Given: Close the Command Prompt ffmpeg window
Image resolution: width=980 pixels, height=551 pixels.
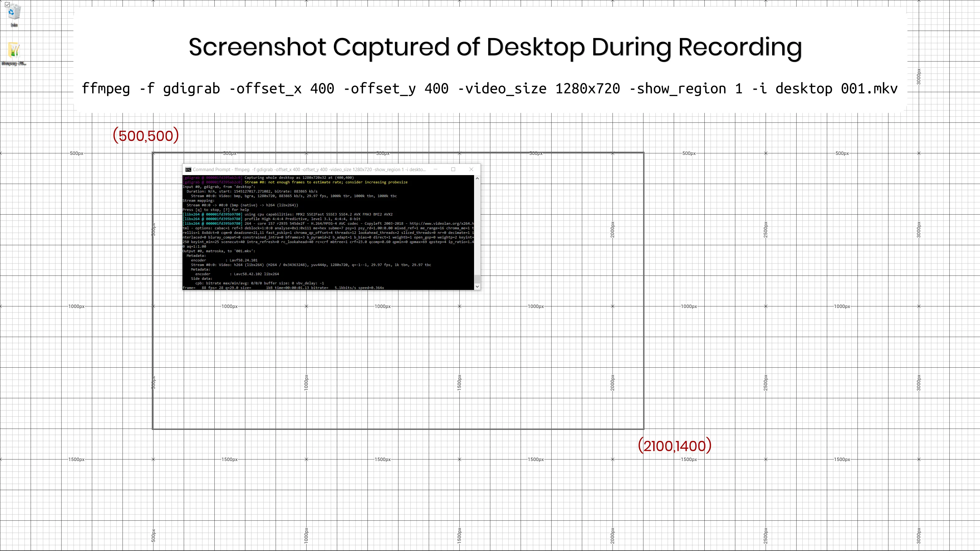Looking at the screenshot, I should point(471,170).
